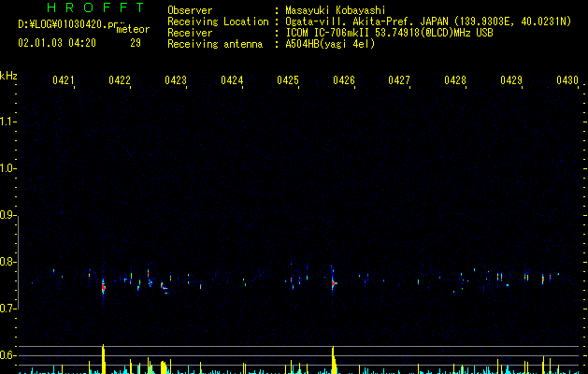Click the 0427 time marker
Image resolution: width=588 pixels, height=374 pixels.
tap(399, 80)
